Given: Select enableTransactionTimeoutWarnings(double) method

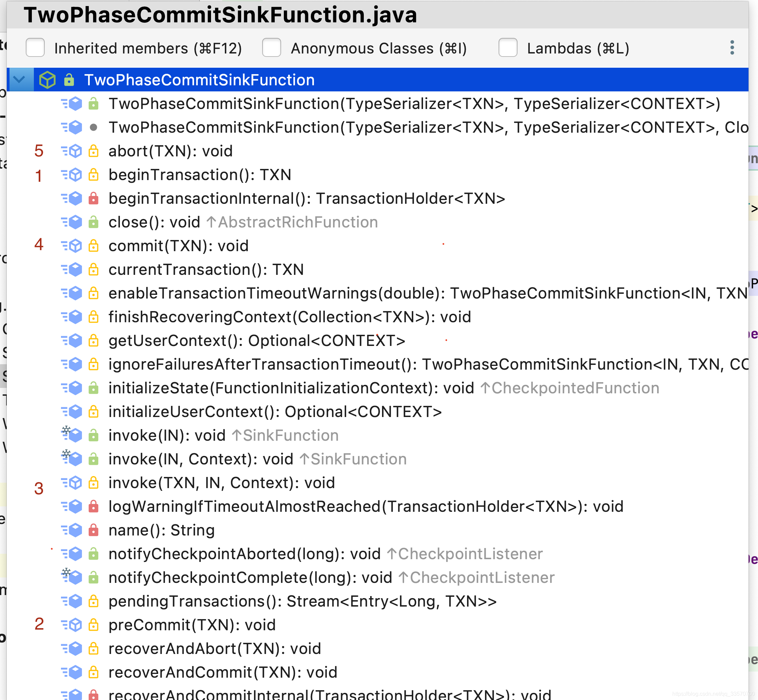Looking at the screenshot, I should pos(428,293).
